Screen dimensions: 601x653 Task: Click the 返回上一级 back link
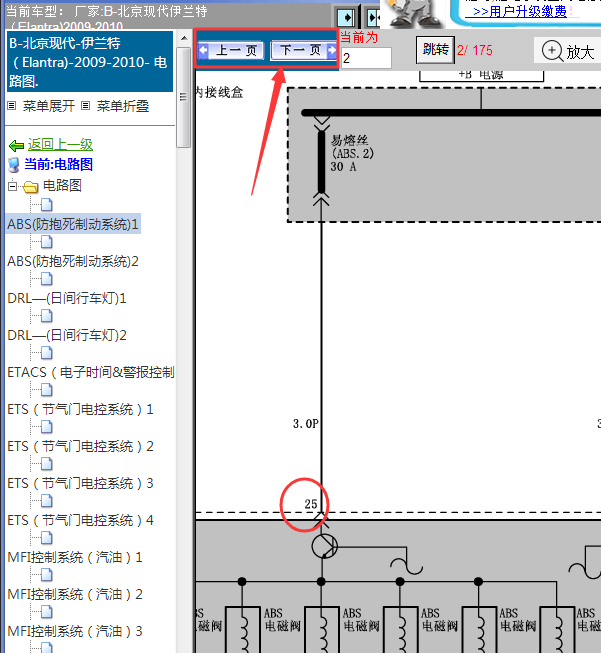[x=60, y=145]
